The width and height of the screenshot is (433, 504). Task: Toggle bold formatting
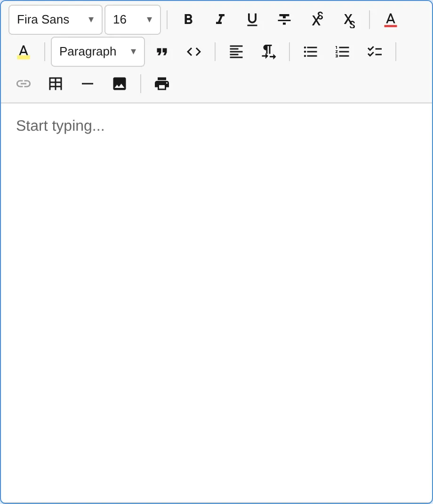188,20
